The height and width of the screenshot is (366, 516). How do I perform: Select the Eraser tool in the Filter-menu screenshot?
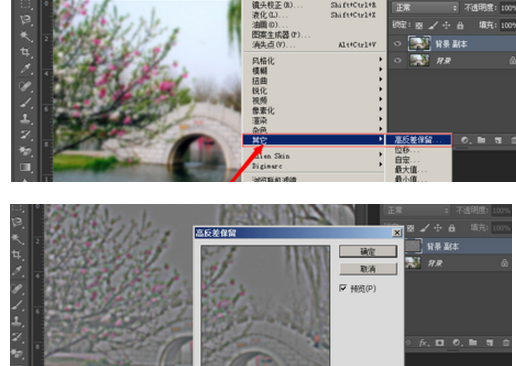click(x=25, y=151)
